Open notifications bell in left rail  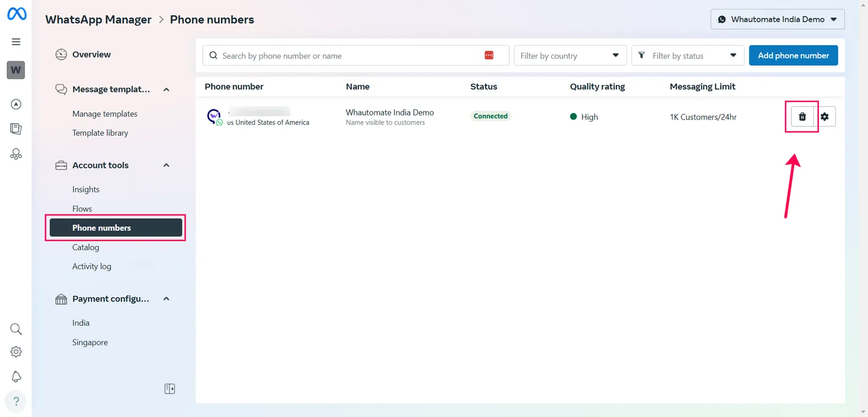tap(16, 376)
